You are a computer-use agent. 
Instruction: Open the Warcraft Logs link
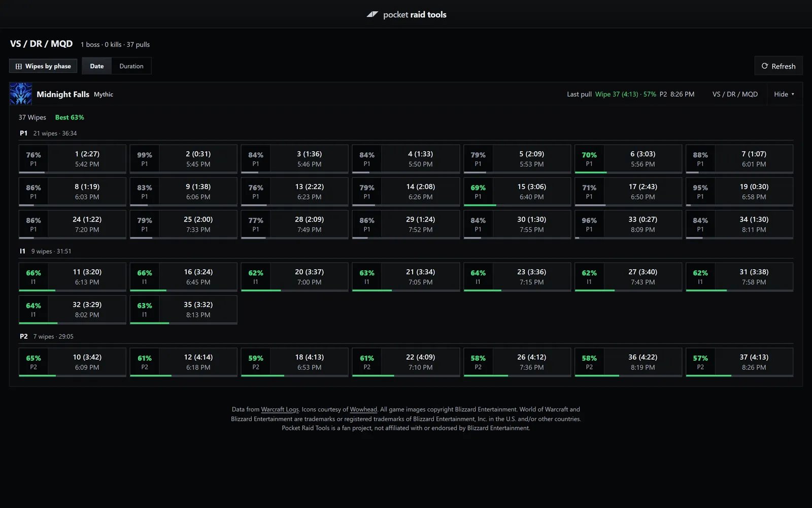point(280,409)
